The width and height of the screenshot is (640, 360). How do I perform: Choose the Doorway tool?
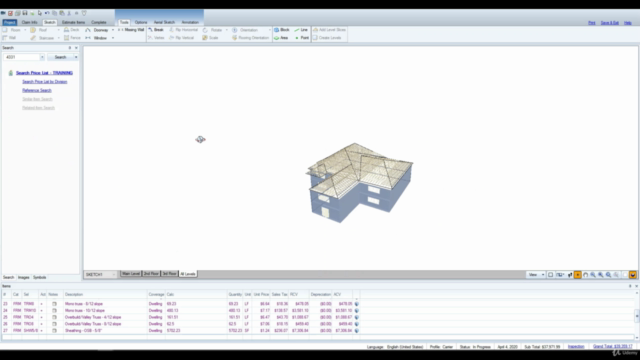97,30
